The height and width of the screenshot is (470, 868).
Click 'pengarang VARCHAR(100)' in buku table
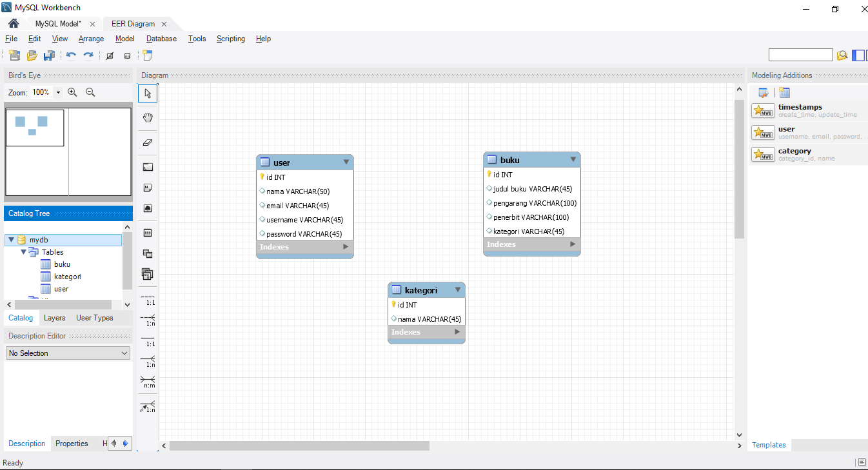[x=535, y=203]
